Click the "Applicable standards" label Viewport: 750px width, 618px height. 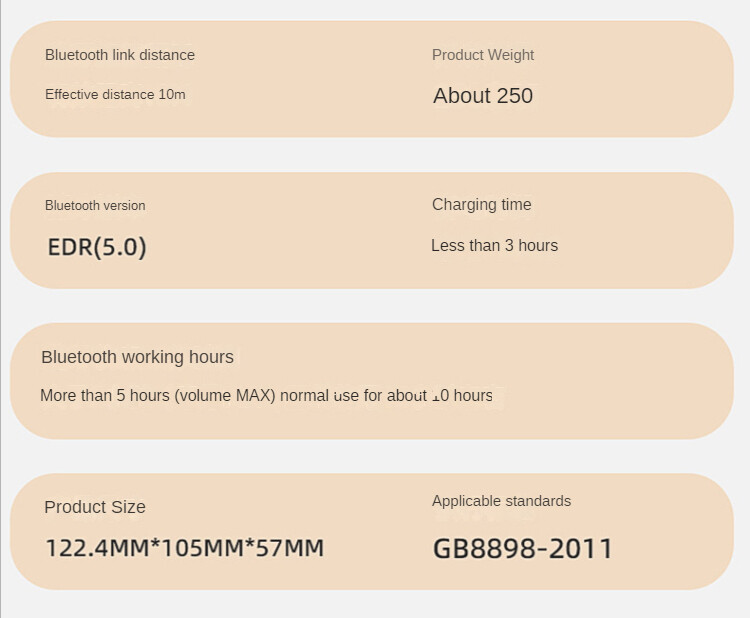click(501, 501)
